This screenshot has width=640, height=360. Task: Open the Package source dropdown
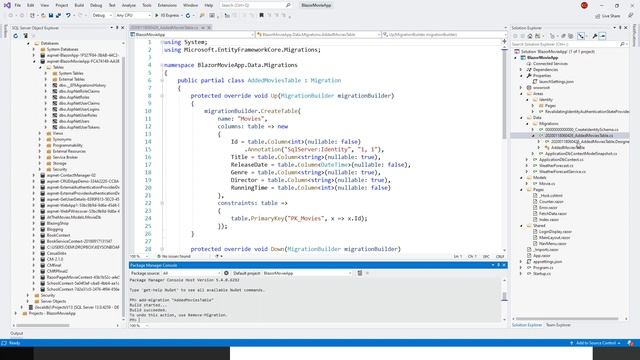click(191, 273)
